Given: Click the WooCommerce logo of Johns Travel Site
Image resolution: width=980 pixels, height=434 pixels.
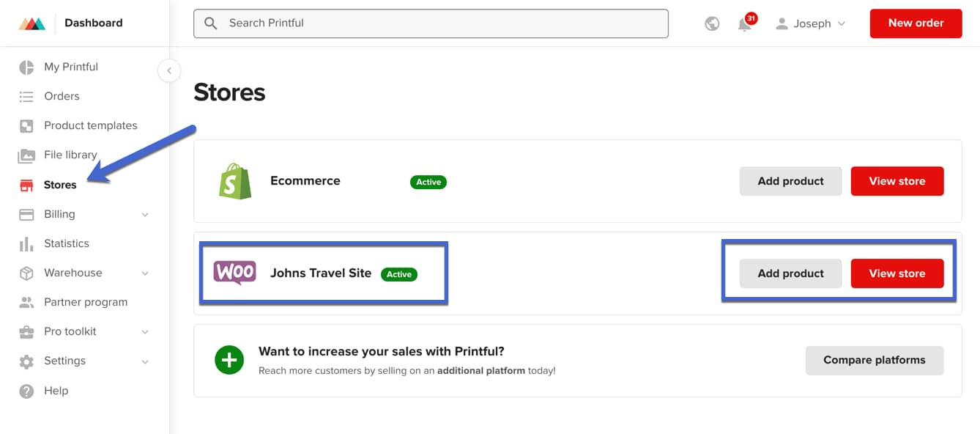Looking at the screenshot, I should (234, 273).
